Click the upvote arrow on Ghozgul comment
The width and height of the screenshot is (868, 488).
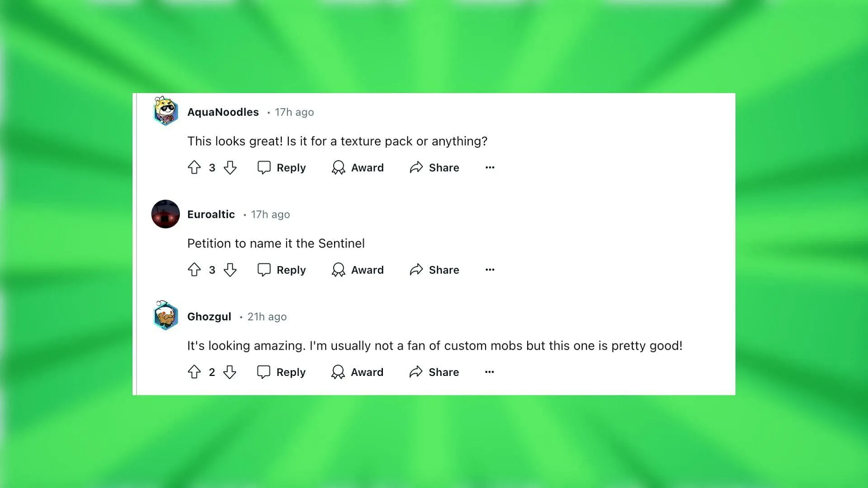[194, 371]
